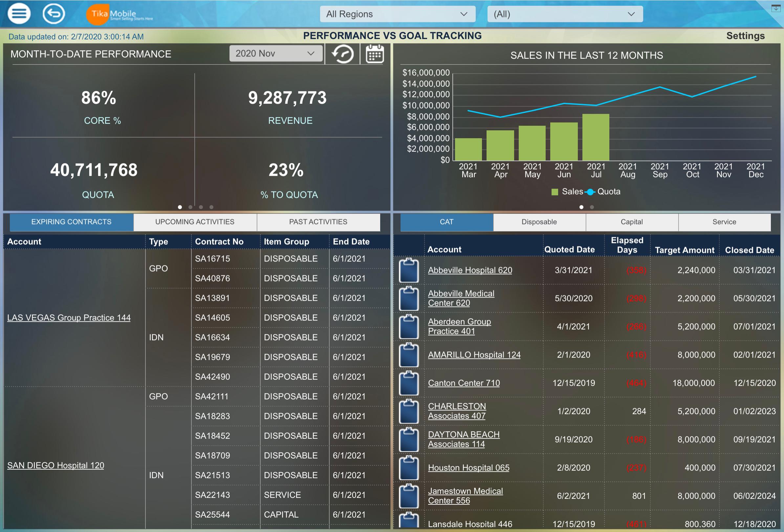Viewport: 784px width, 532px height.
Task: Click the reset period refresh icon
Action: (x=343, y=54)
